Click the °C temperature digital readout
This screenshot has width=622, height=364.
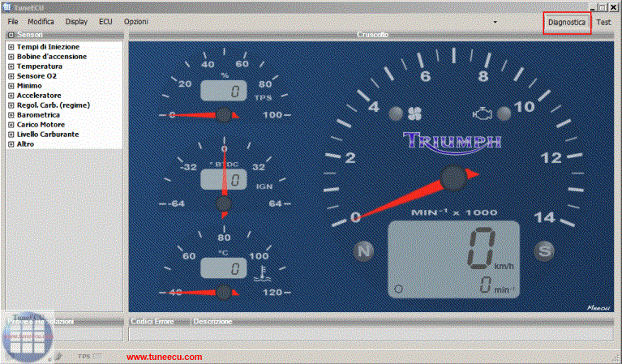(x=224, y=268)
